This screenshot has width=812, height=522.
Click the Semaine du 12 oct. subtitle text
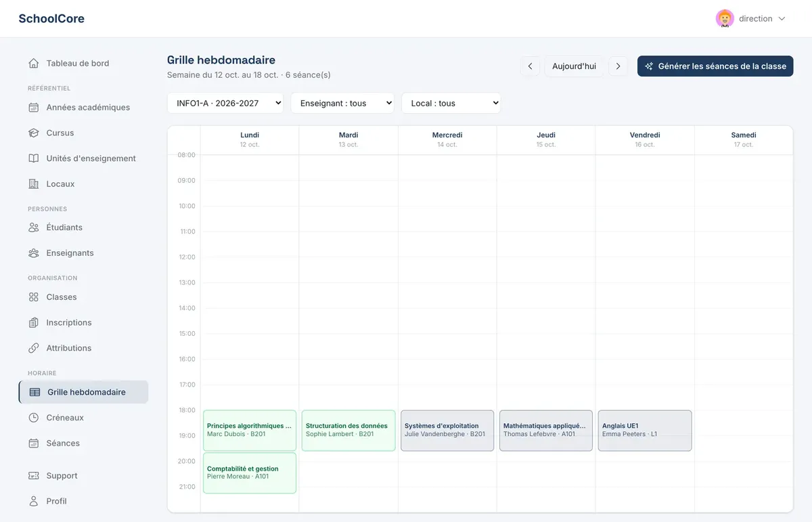[249, 75]
